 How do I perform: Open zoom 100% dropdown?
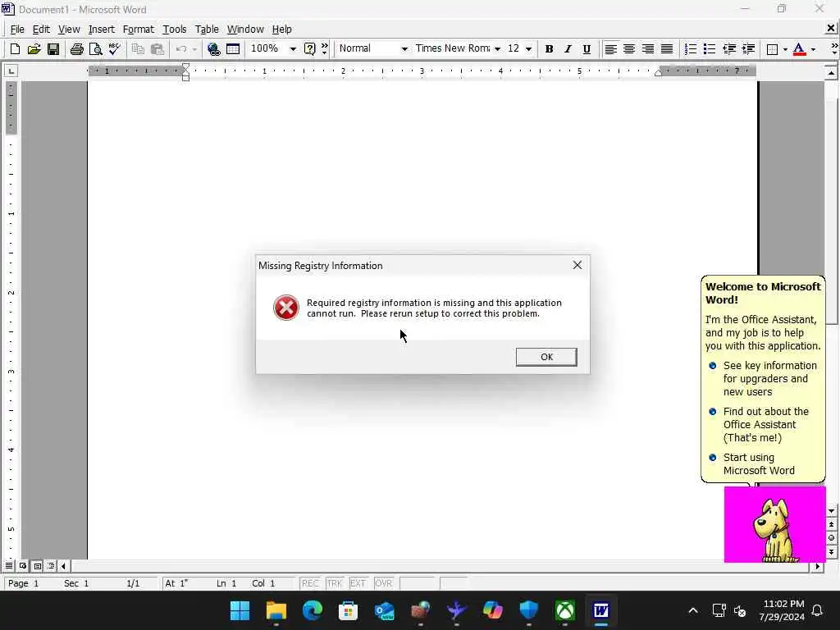[293, 48]
